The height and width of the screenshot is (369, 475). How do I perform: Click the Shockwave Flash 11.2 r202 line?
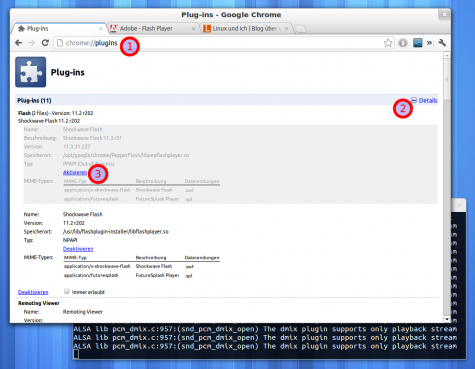click(x=49, y=121)
